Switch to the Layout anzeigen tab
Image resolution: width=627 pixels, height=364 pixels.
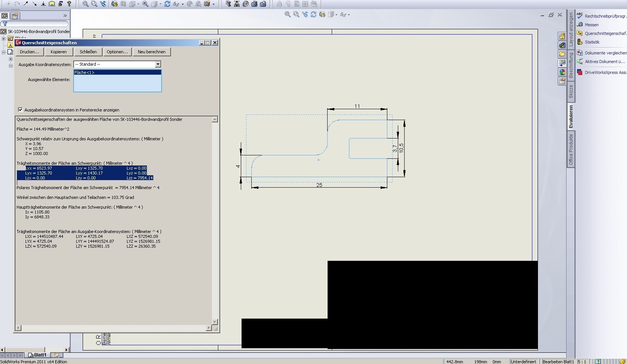pyautogui.click(x=571, y=29)
